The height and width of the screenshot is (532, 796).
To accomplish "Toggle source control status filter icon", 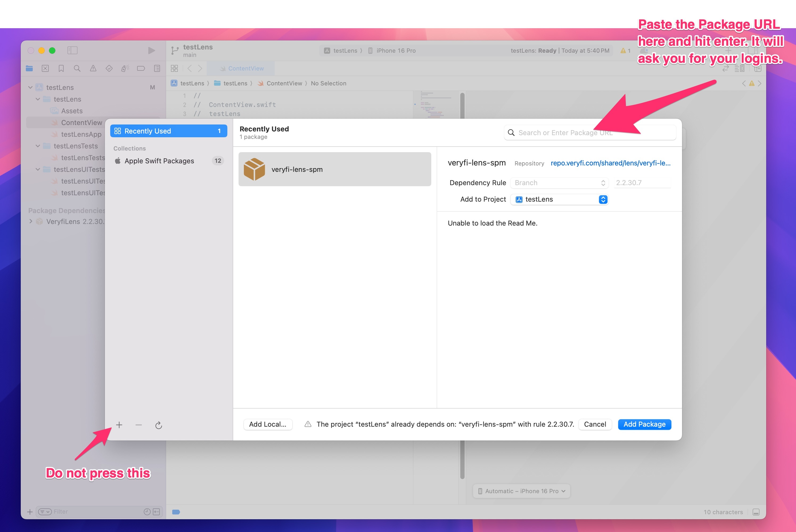I will tap(156, 512).
